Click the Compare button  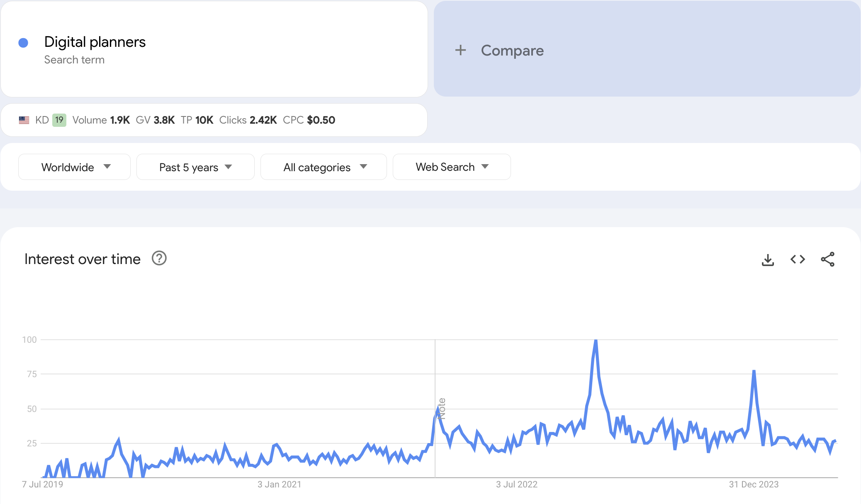point(512,51)
